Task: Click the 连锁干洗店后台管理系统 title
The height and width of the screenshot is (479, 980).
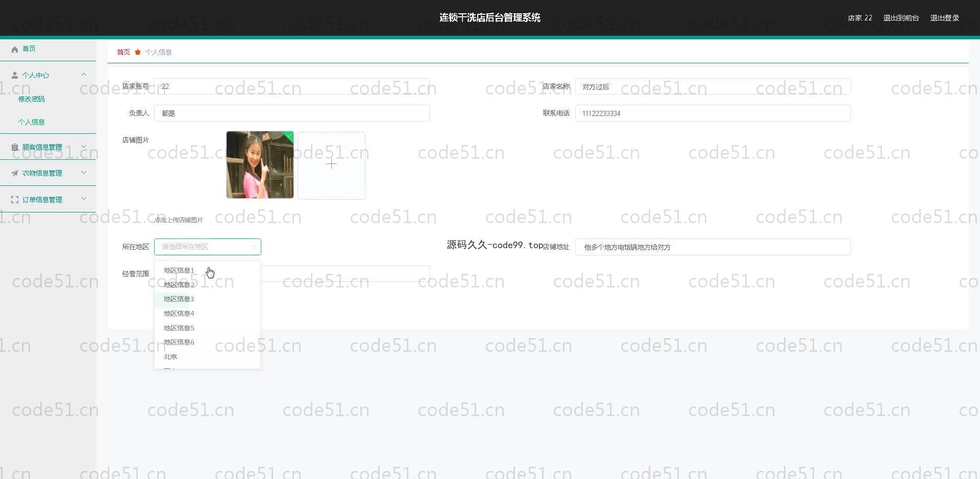Action: click(490, 18)
